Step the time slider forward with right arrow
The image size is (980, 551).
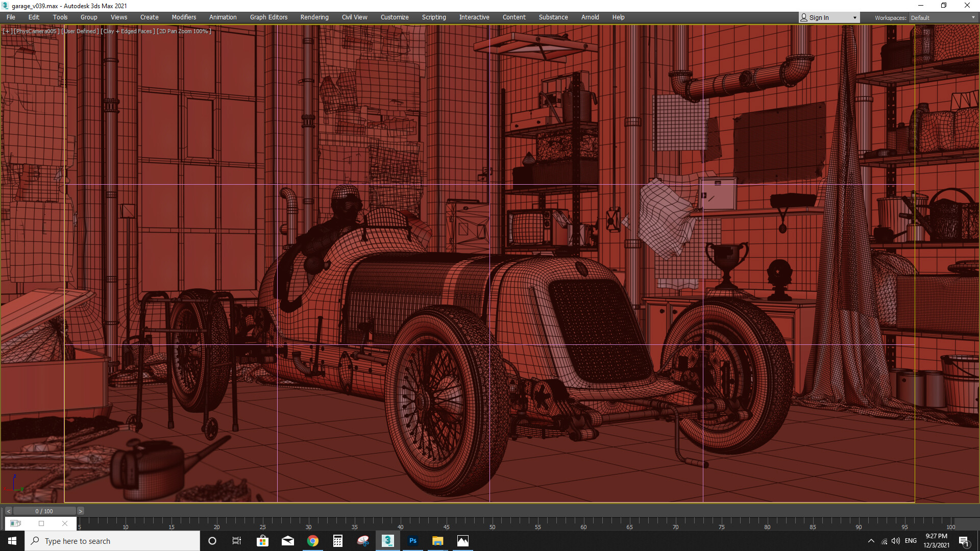(x=80, y=511)
